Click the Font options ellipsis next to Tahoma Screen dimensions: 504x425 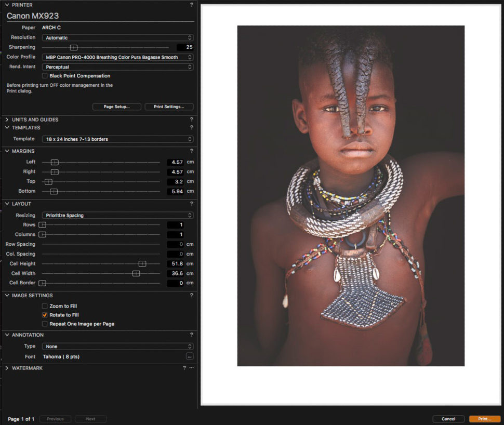(190, 356)
